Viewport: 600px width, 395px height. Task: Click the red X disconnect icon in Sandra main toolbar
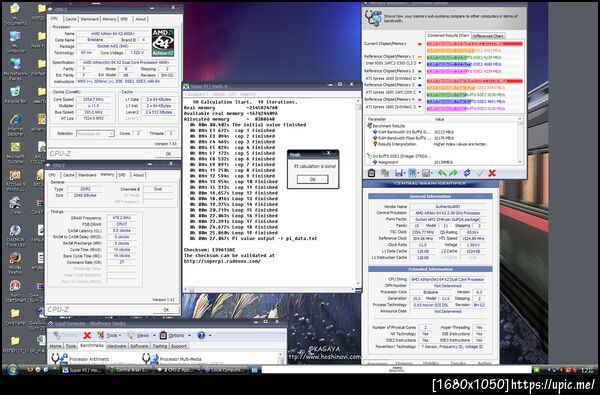point(87,335)
